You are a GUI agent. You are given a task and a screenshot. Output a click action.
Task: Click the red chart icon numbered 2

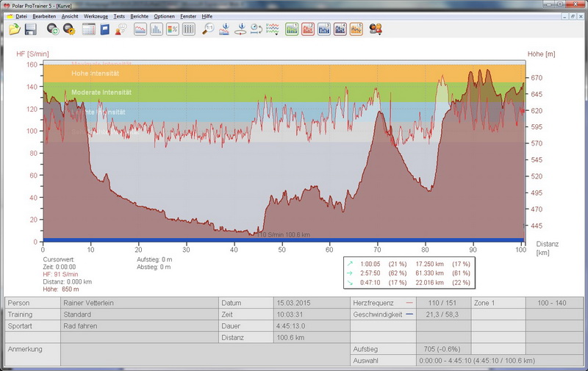(x=308, y=29)
